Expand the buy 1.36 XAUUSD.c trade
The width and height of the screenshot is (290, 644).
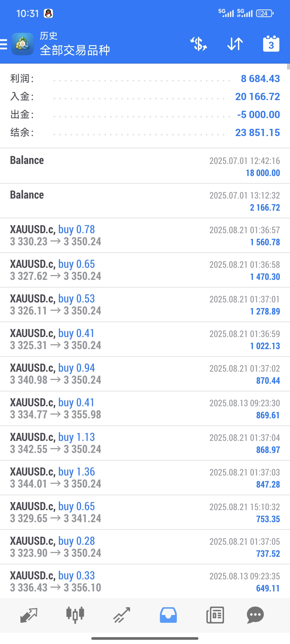coord(145,478)
